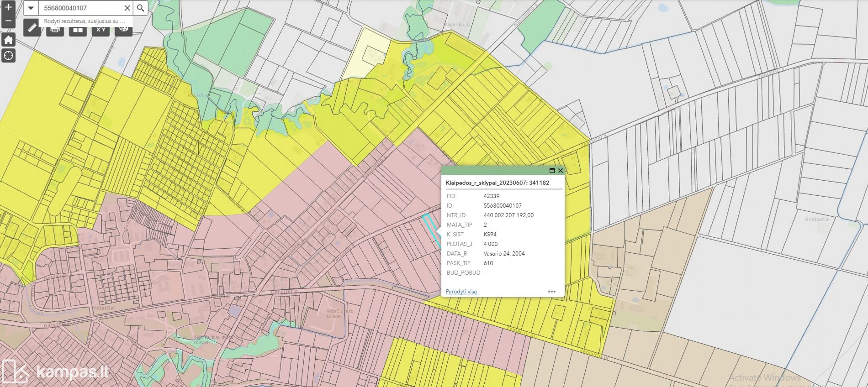The width and height of the screenshot is (868, 387).
Task: Open the ruler measurement tool
Action: (x=32, y=29)
